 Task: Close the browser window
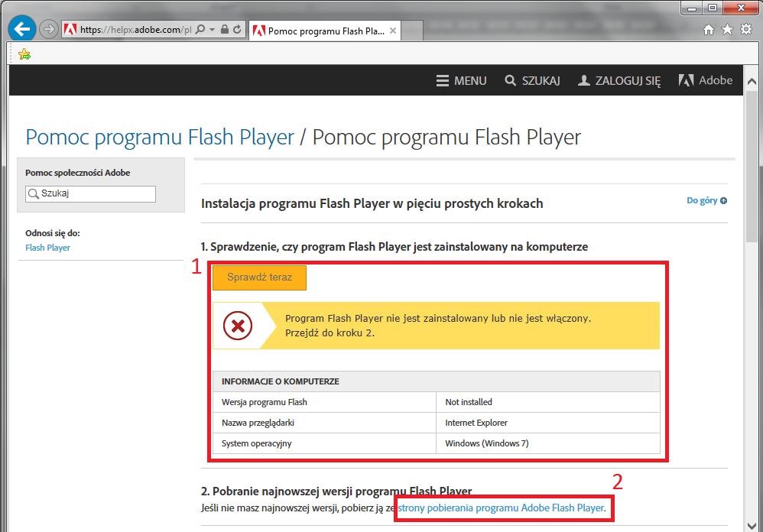pyautogui.click(x=741, y=8)
